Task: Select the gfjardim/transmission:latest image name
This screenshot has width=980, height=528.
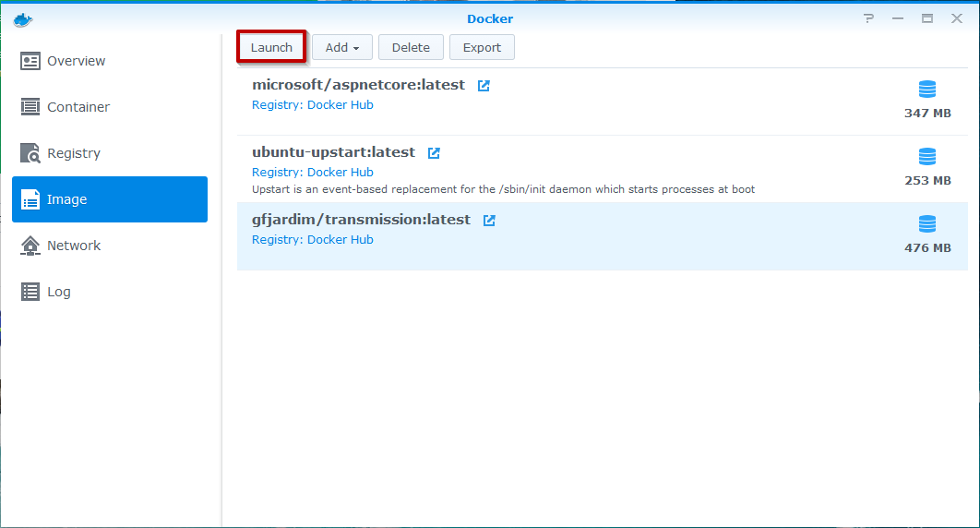Action: tap(361, 220)
